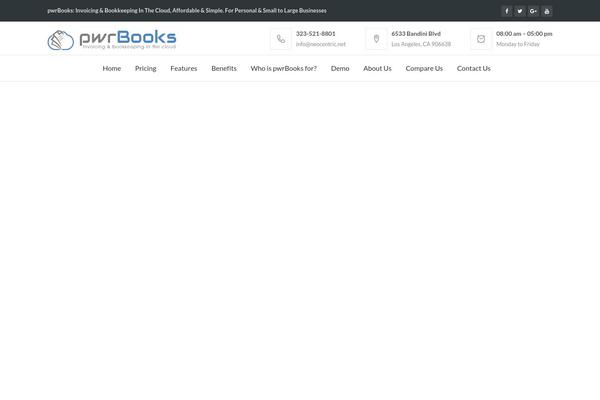Click the 08:00 am - 05:00 pm hours
Viewport: 600px width, 400px height.
click(524, 34)
